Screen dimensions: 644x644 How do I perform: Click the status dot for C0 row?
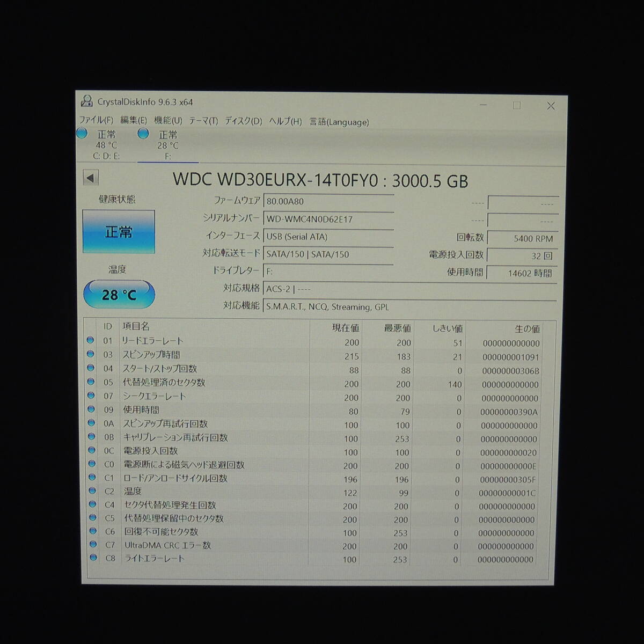[x=92, y=464]
